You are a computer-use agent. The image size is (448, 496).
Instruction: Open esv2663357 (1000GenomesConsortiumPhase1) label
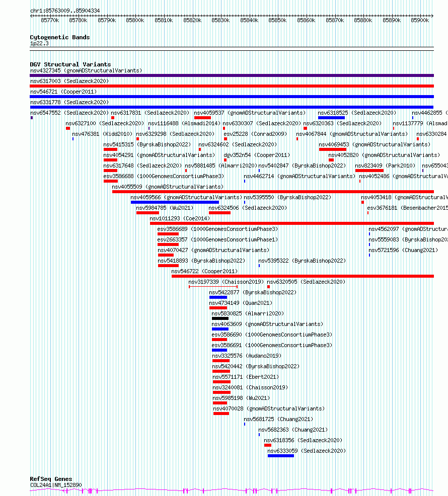tap(217, 239)
